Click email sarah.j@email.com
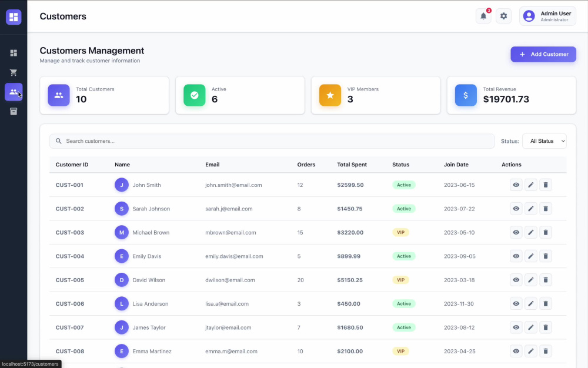The image size is (588, 368). pos(229,209)
